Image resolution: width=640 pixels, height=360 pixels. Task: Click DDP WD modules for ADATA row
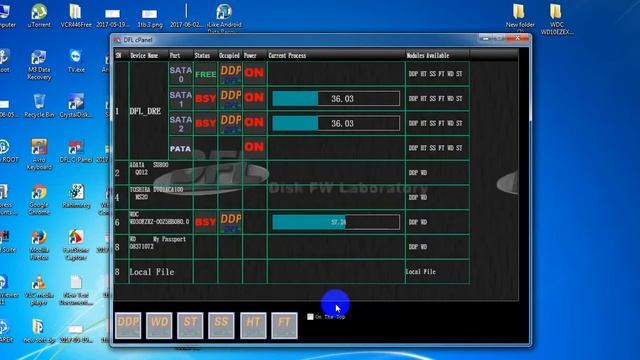coord(418,173)
